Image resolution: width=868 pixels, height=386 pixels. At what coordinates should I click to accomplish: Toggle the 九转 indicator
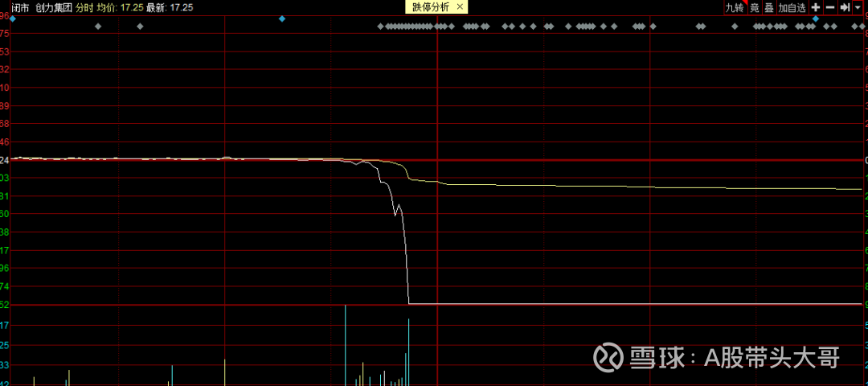click(x=735, y=8)
